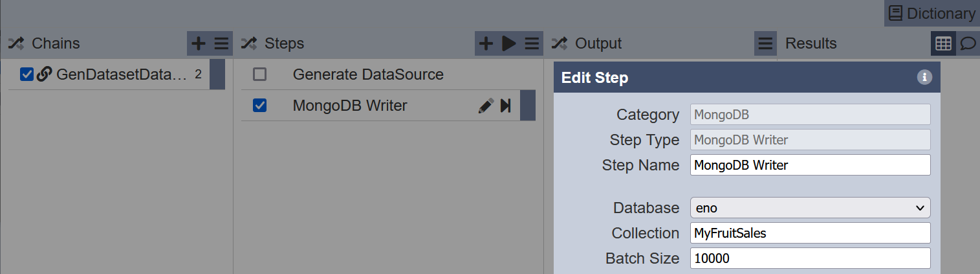Show results as table grid view
The image size is (980, 274).
click(943, 43)
